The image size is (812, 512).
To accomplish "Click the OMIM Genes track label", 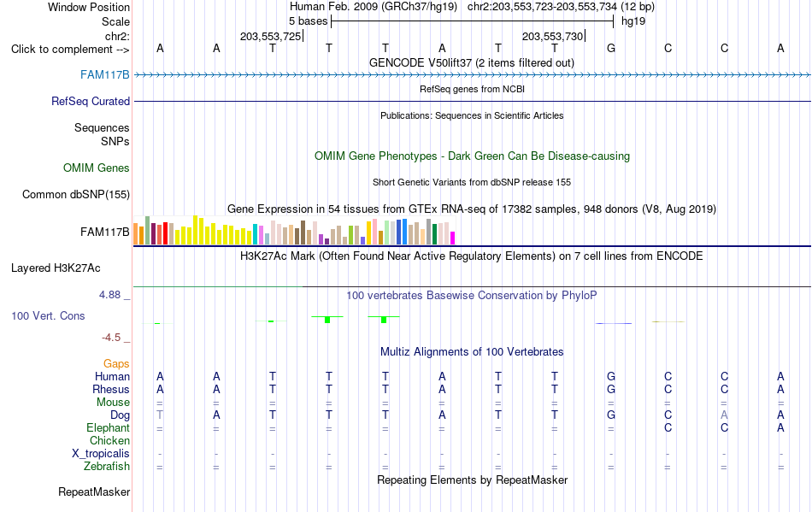I will [97, 168].
